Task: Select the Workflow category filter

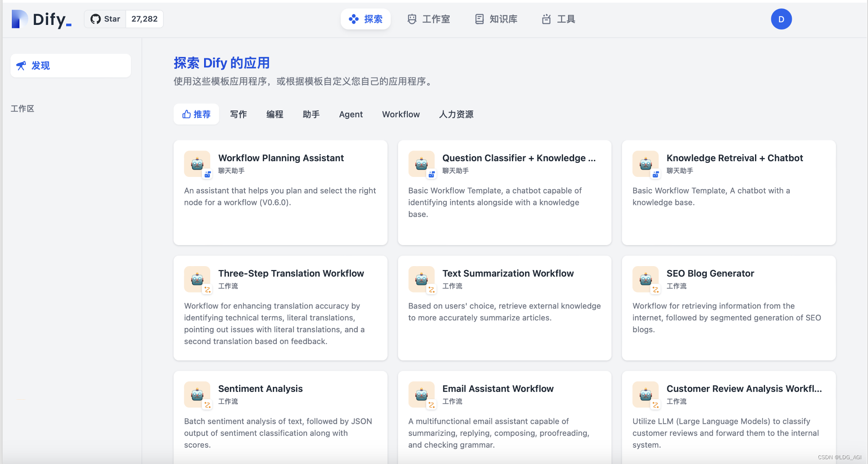Action: [401, 114]
